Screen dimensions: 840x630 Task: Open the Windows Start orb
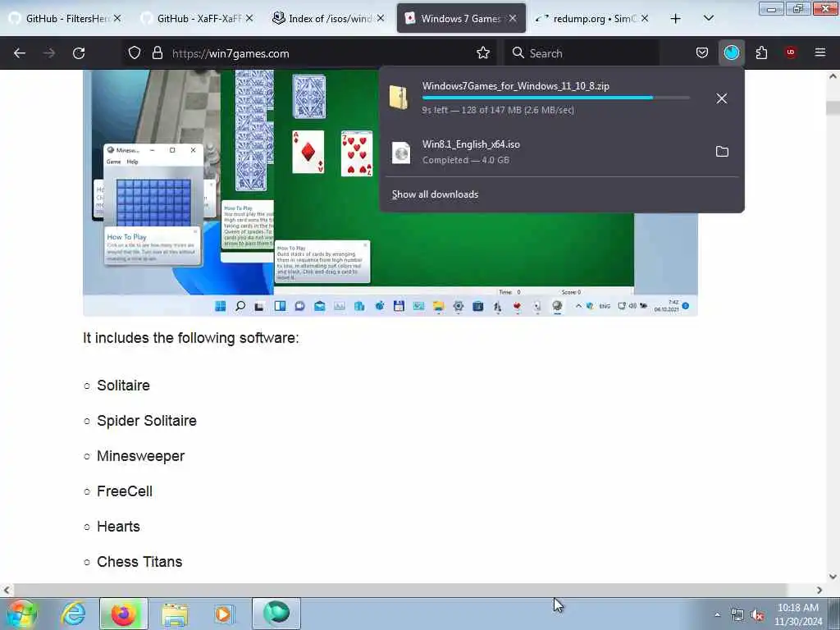click(x=21, y=614)
